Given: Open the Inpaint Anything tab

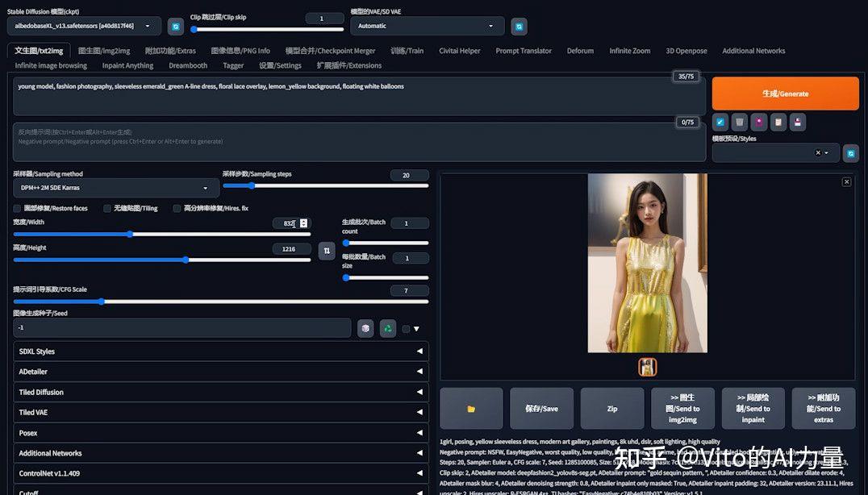Looking at the screenshot, I should pyautogui.click(x=128, y=65).
